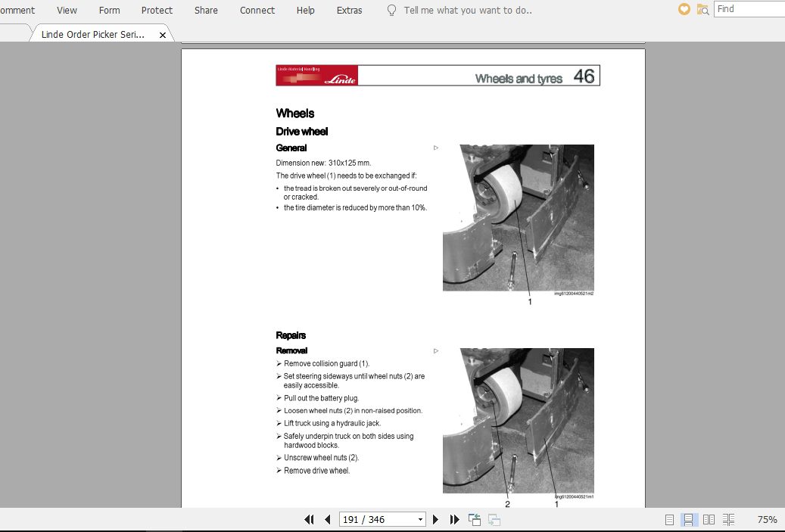The image size is (785, 532).
Task: Go to the previous page
Action: pyautogui.click(x=328, y=519)
